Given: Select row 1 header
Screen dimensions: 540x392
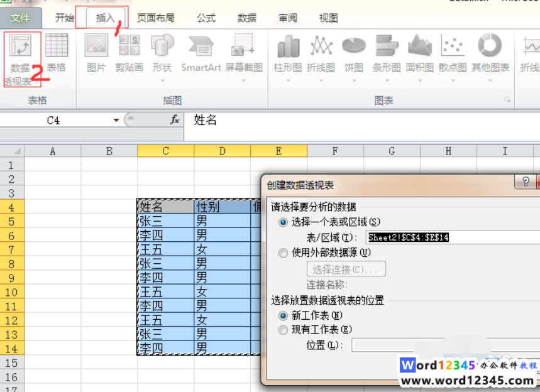Looking at the screenshot, I should click(12, 165).
